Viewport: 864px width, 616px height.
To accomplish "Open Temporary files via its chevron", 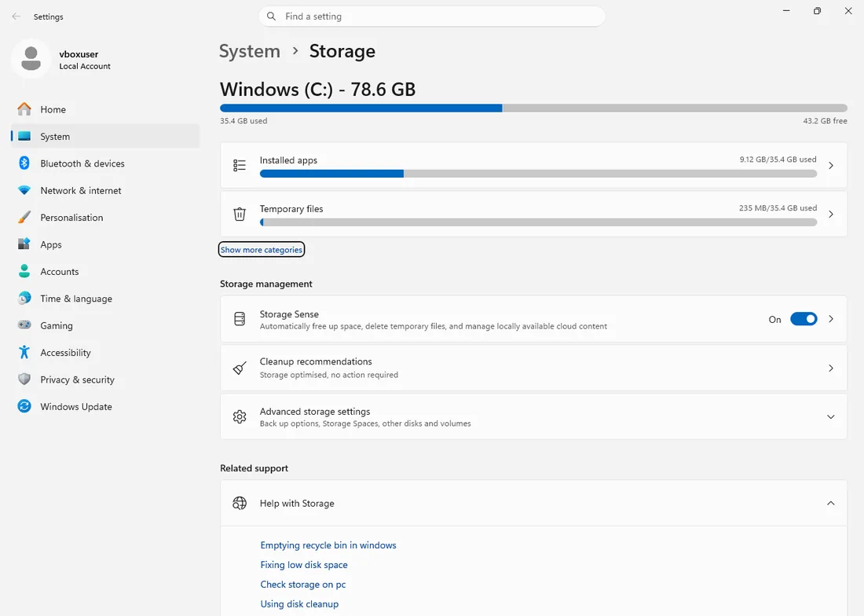I will 831,214.
